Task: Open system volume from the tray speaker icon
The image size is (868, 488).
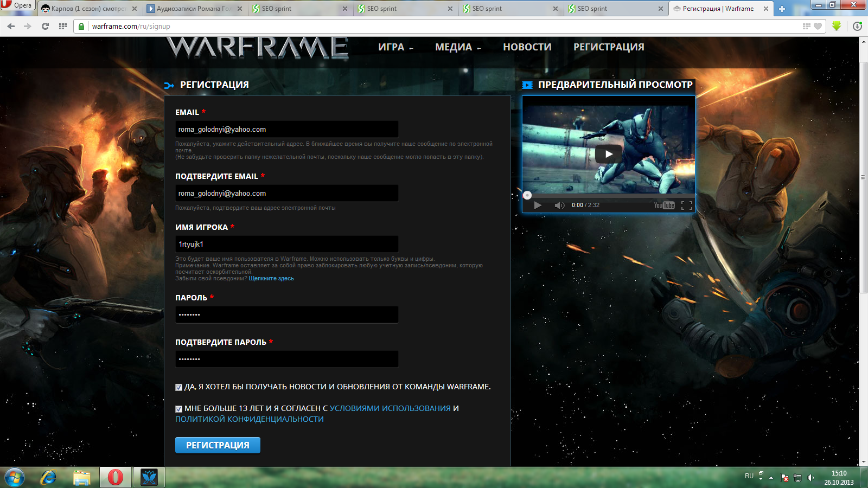Action: [810, 478]
